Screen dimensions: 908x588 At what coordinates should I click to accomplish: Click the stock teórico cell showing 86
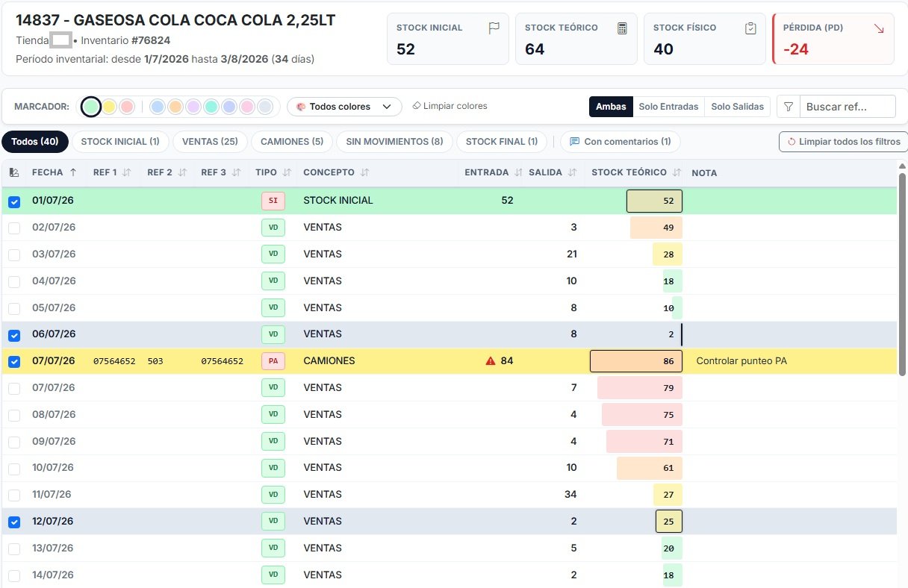pos(636,361)
